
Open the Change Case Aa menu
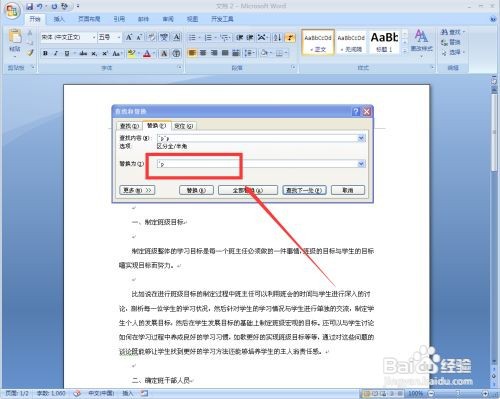tap(116, 53)
